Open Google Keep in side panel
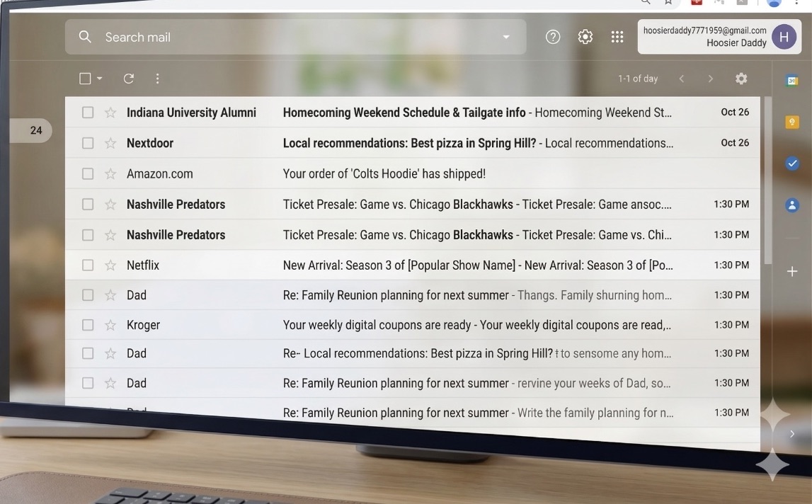Viewport: 812px width, 504px height. pos(792,122)
